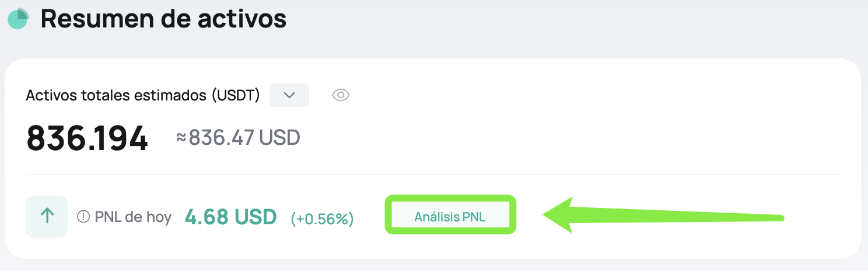Select the Resumen de activos heading

pyautogui.click(x=163, y=19)
